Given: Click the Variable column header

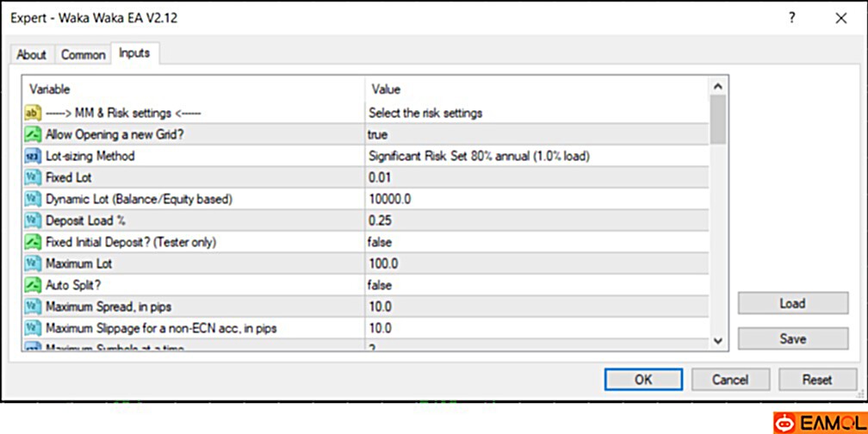Looking at the screenshot, I should [194, 90].
